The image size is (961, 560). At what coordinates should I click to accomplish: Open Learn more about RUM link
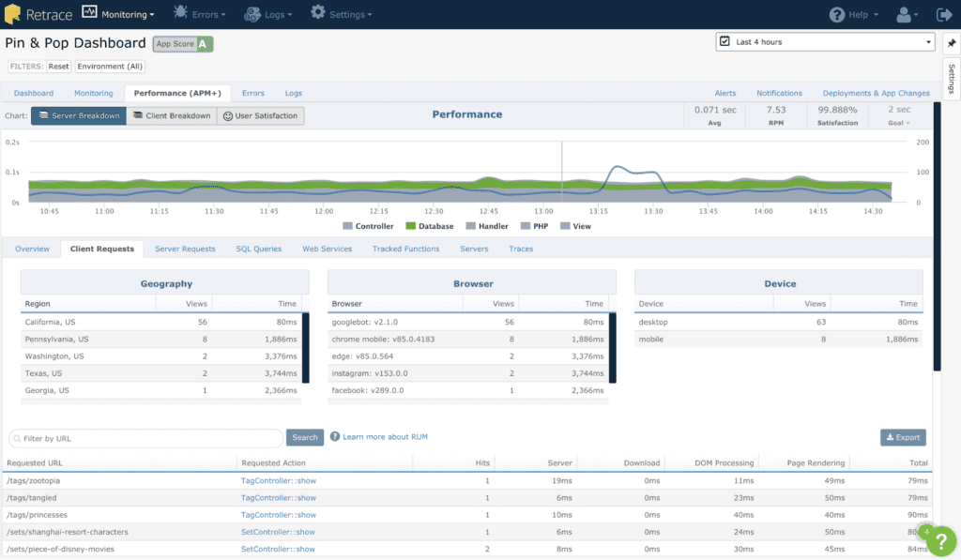coord(385,437)
